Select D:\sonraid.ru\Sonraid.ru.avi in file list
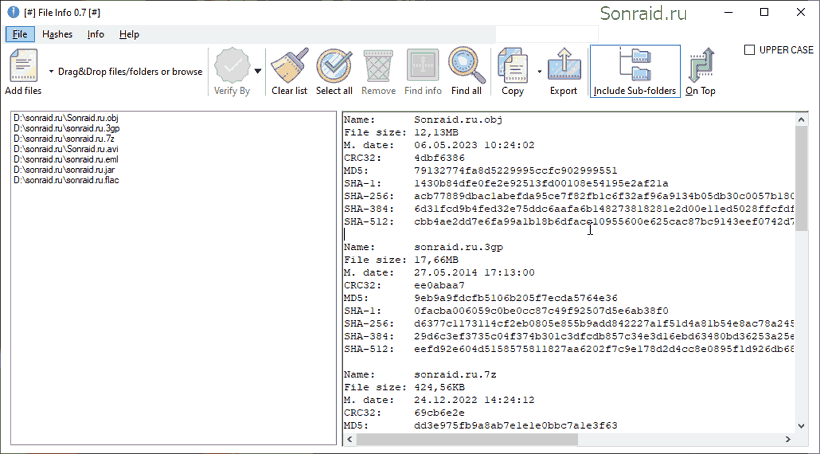Screen dimensions: 820x454 (x=66, y=149)
